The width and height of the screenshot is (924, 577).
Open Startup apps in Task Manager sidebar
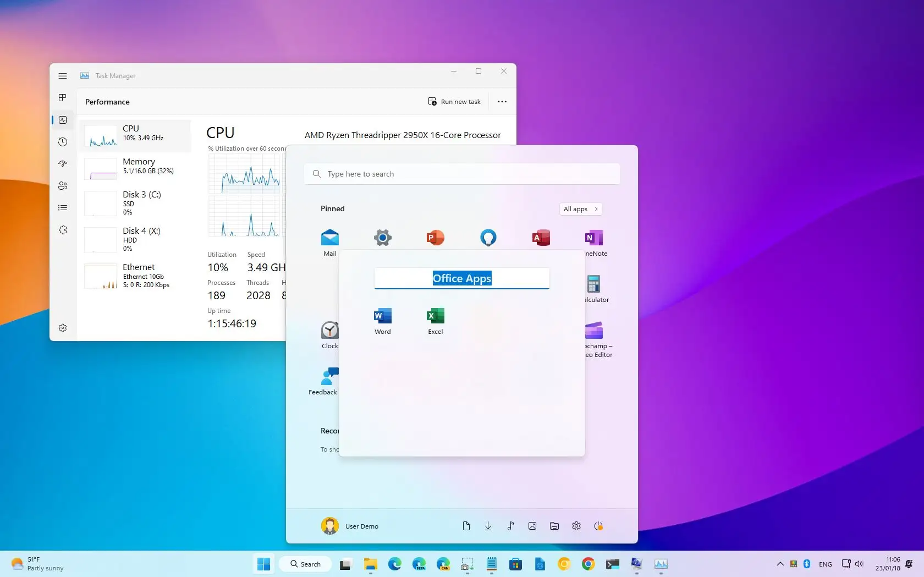pyautogui.click(x=63, y=164)
